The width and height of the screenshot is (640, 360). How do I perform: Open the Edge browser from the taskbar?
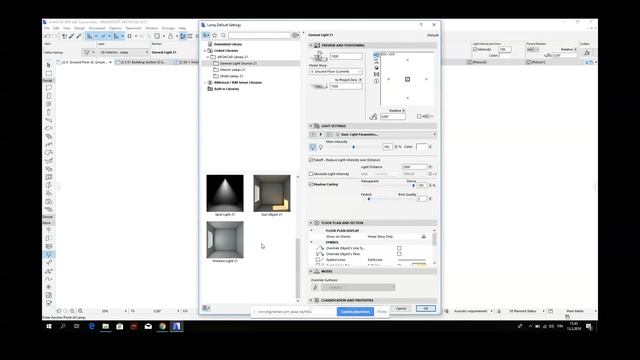point(91,326)
